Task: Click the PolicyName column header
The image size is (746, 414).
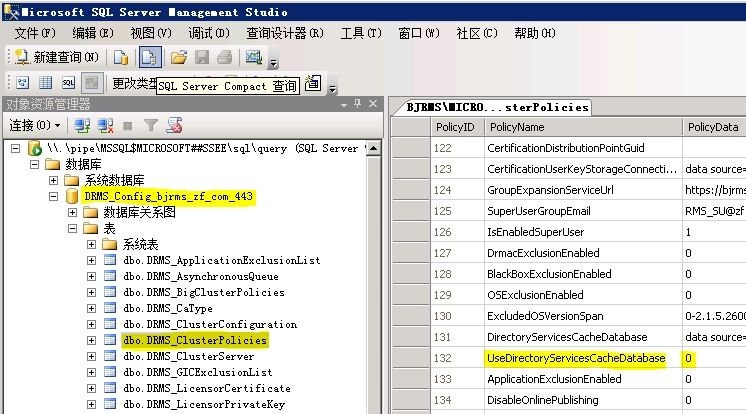Action: coord(583,127)
